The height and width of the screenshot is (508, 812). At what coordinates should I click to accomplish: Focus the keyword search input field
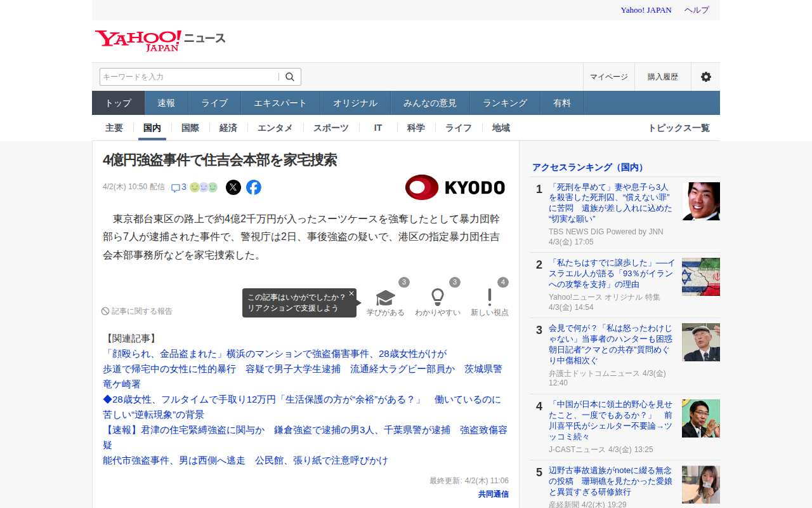(189, 77)
